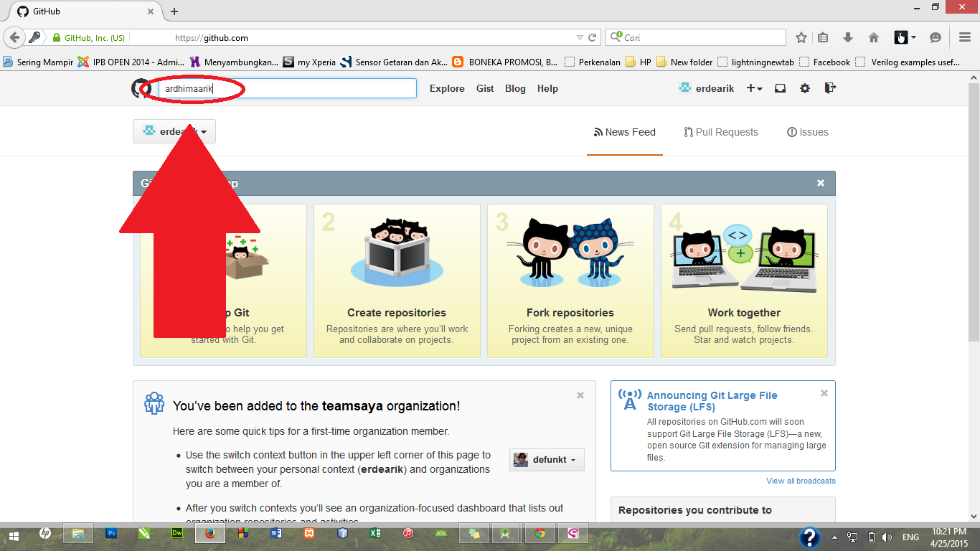Image resolution: width=980 pixels, height=551 pixels.
Task: Open XAMPP from the taskbar
Action: [x=309, y=534]
